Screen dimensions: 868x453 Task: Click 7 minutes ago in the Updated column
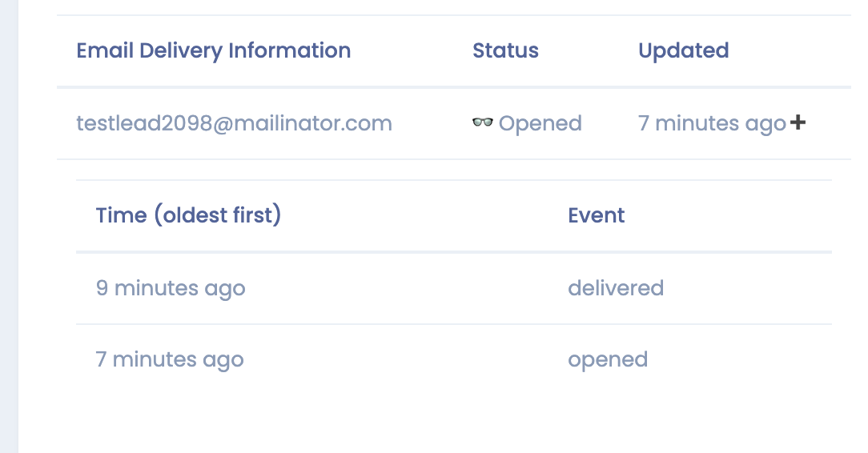coord(712,123)
